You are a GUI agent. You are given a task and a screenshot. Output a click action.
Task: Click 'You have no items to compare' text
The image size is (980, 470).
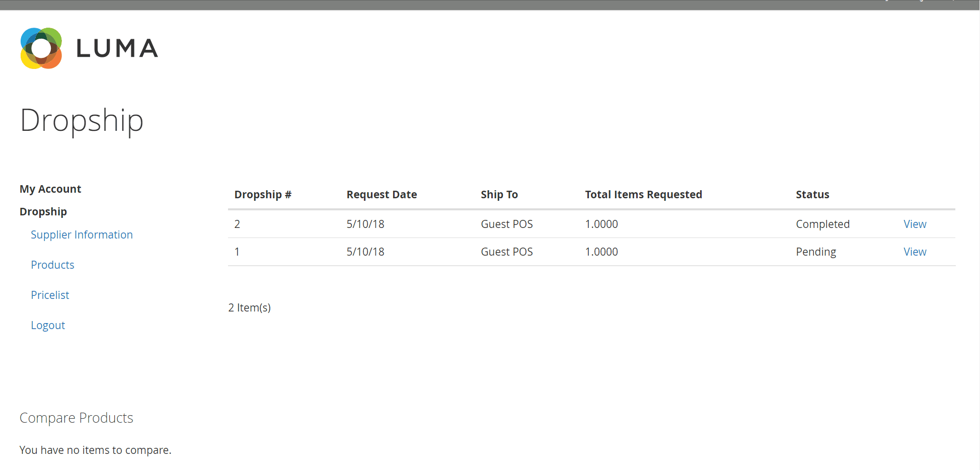[95, 450]
